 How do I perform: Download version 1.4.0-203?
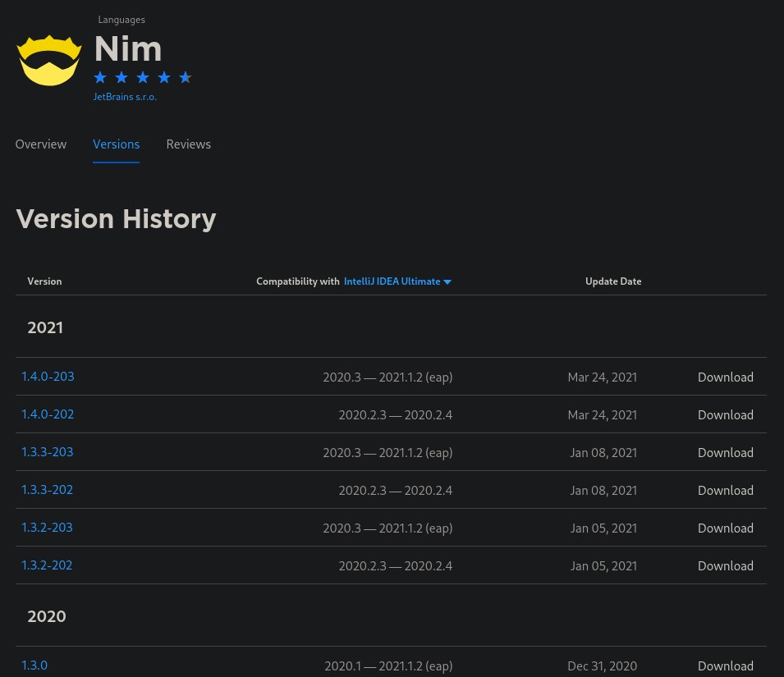pyautogui.click(x=726, y=377)
